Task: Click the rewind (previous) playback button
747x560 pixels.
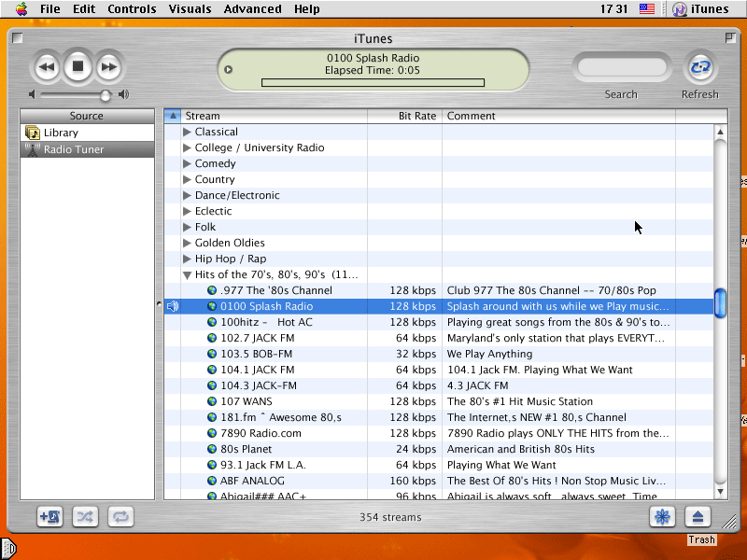Action: click(x=46, y=66)
